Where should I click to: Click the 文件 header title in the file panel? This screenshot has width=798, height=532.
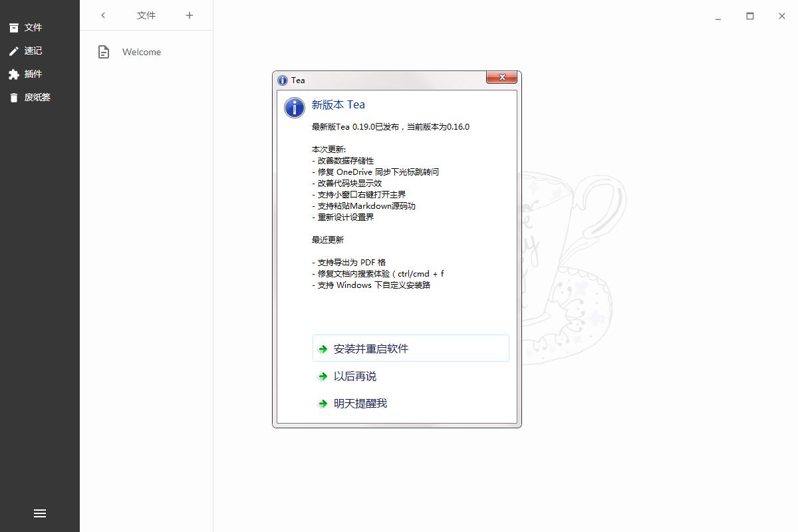pyautogui.click(x=146, y=15)
